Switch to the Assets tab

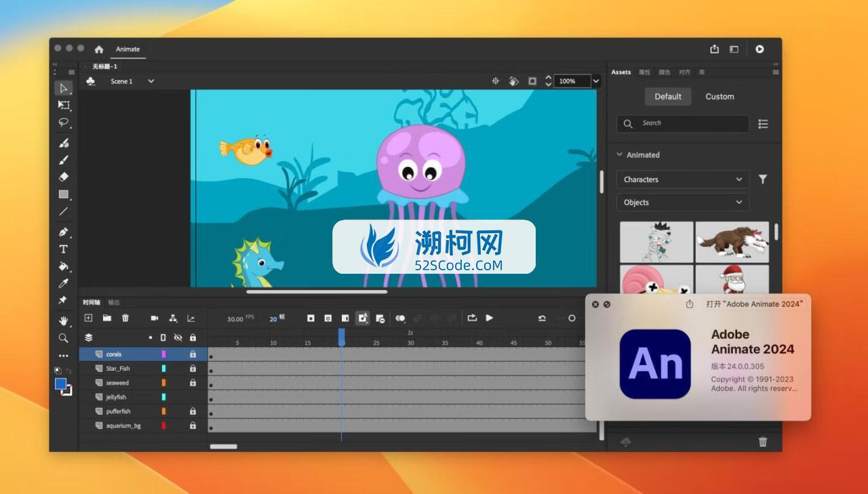[621, 72]
